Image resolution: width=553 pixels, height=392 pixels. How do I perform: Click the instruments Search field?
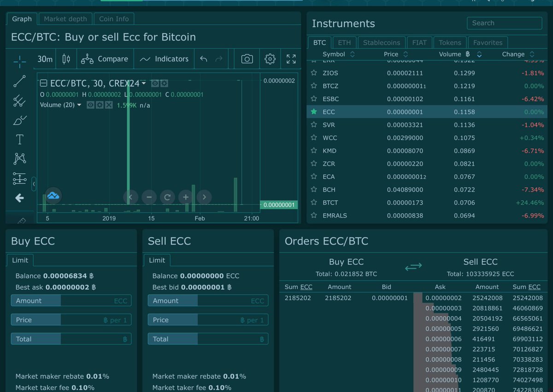click(504, 23)
